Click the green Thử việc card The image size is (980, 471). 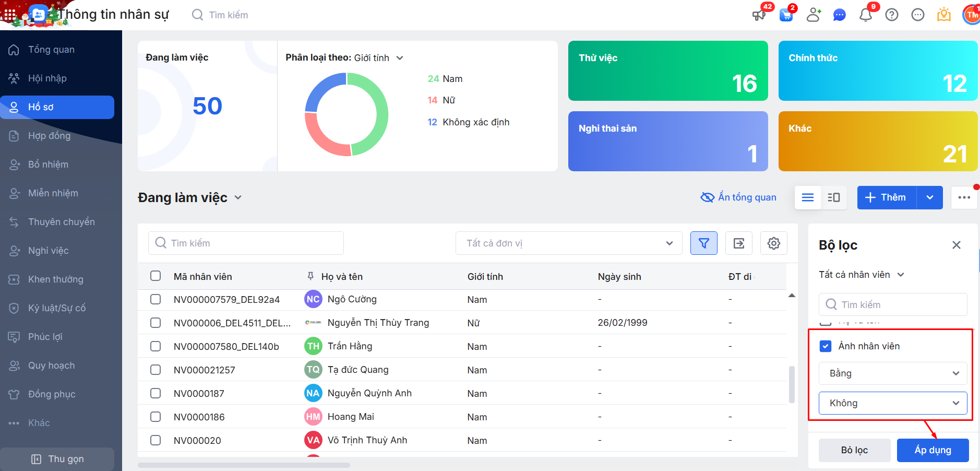[667, 71]
